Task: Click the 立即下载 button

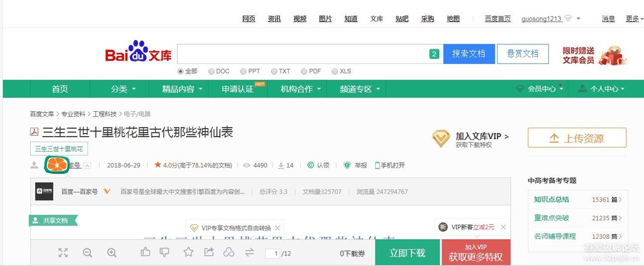Action: [408, 253]
